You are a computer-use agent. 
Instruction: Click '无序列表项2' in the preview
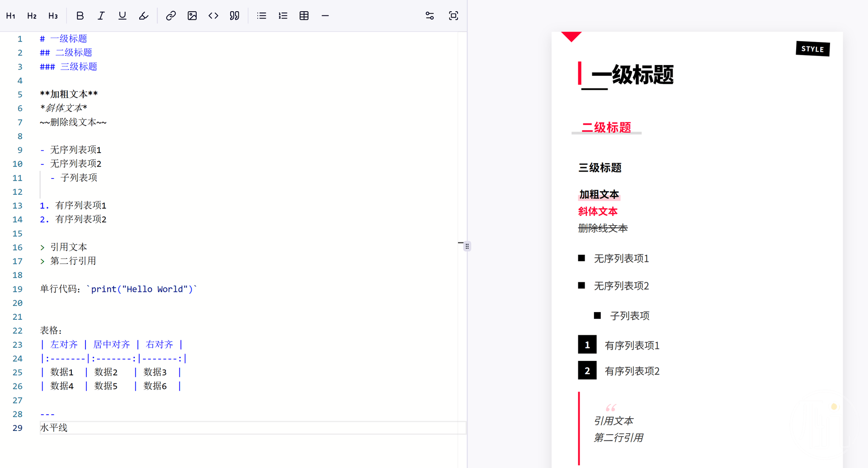click(x=621, y=286)
